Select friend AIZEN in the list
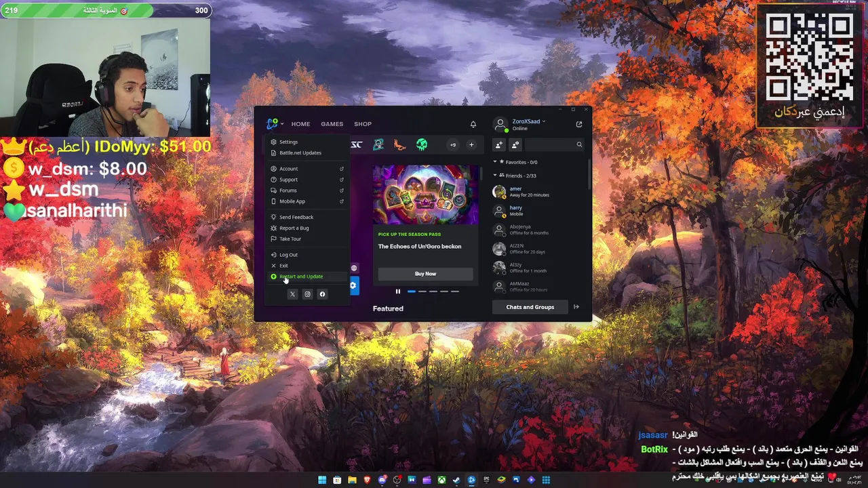This screenshot has height=488, width=868. tap(539, 249)
